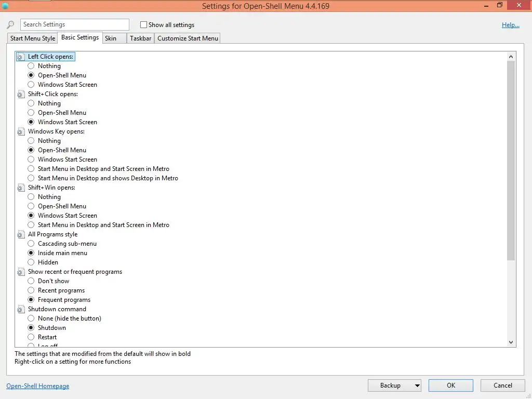
Task: Open the Help link
Action: [510, 25]
